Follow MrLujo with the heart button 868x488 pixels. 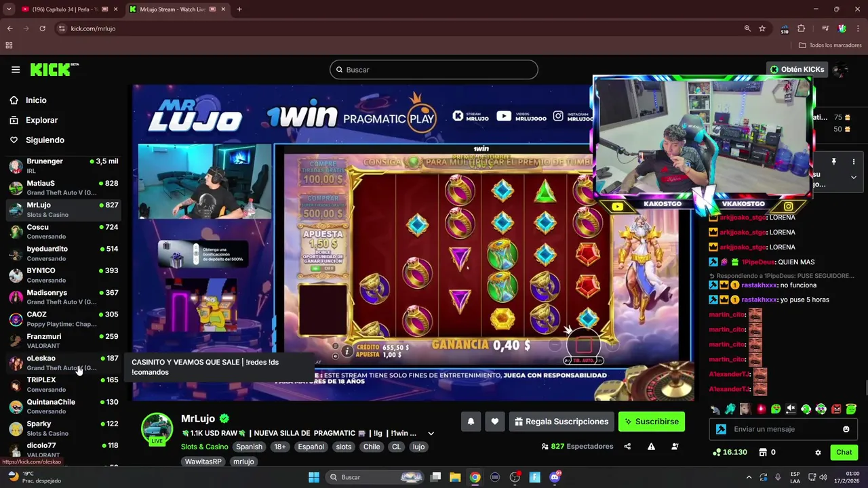point(495,422)
